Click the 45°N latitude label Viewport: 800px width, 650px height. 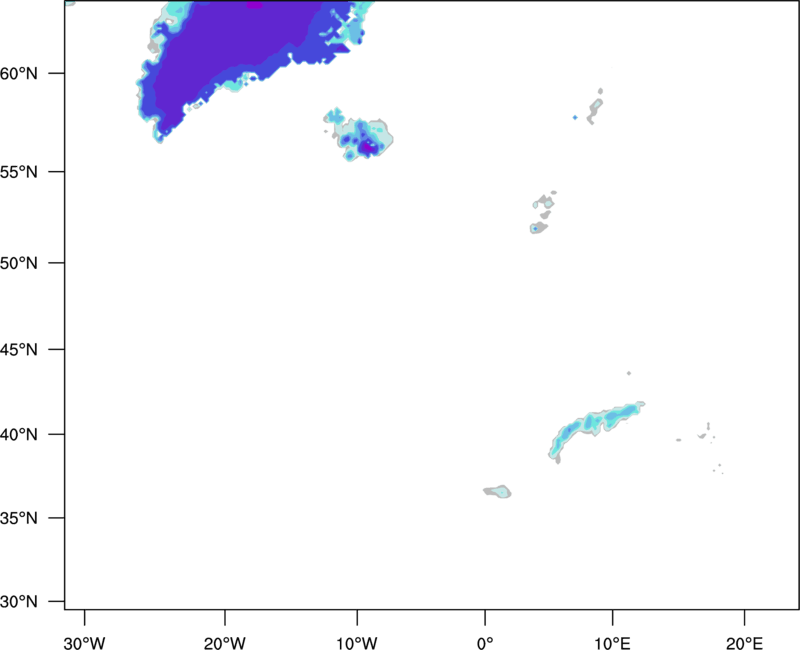coord(19,349)
